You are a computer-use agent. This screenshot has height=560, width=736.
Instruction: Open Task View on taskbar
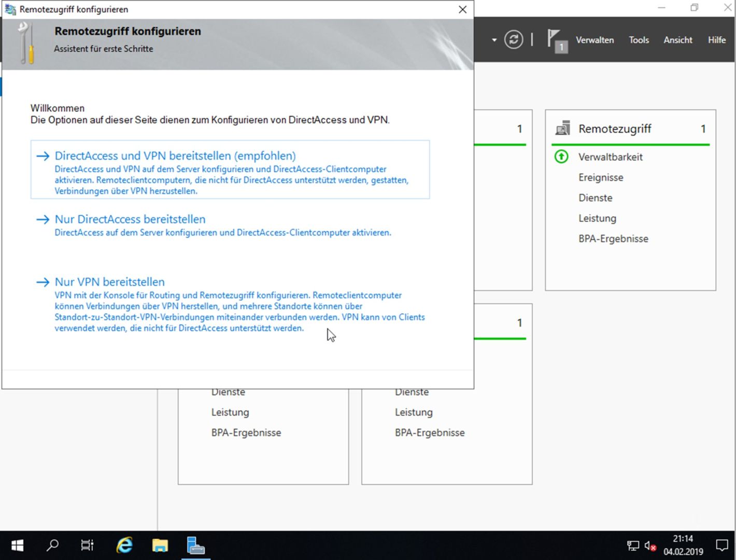87,545
